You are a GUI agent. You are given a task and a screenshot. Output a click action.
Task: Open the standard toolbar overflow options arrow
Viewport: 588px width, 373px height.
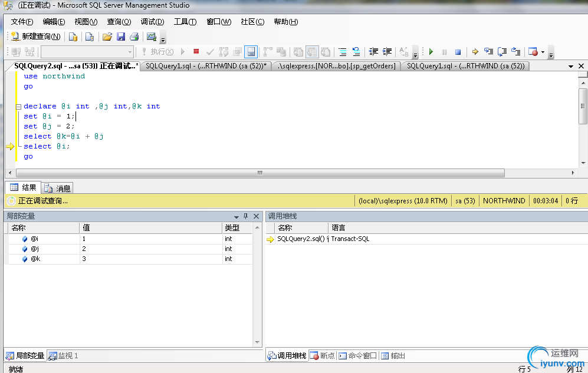click(x=163, y=39)
